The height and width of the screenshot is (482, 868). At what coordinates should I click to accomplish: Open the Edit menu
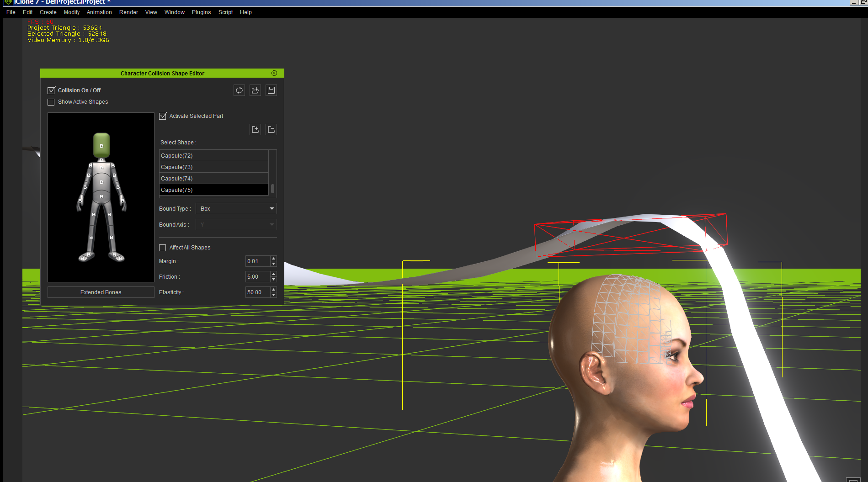point(27,12)
